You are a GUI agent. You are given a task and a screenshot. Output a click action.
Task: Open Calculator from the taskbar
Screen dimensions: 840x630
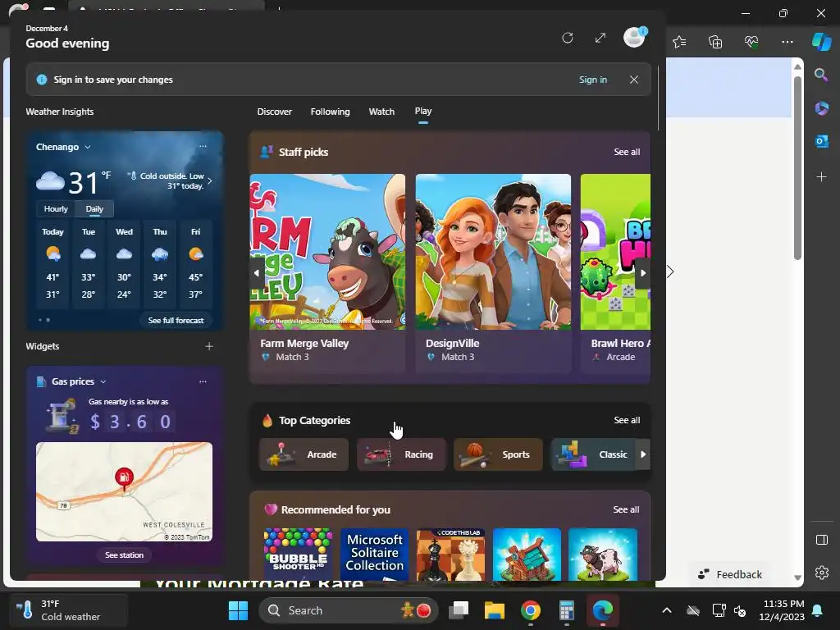(566, 610)
